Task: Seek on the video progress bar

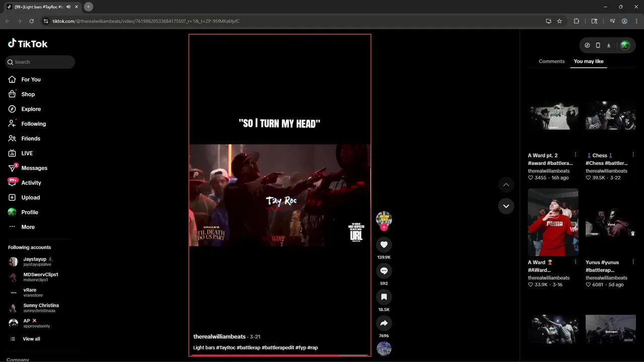Action: pyautogui.click(x=280, y=355)
